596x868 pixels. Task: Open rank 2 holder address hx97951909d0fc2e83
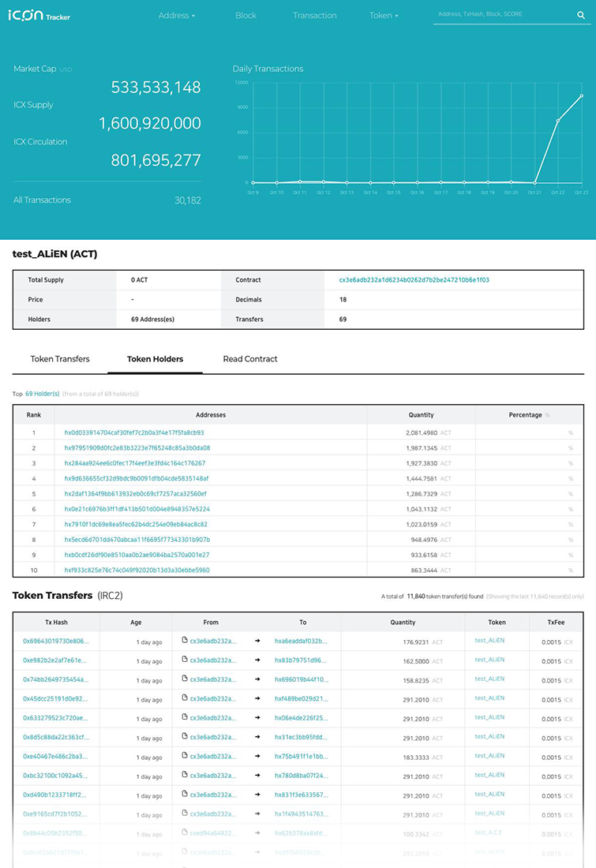137,448
